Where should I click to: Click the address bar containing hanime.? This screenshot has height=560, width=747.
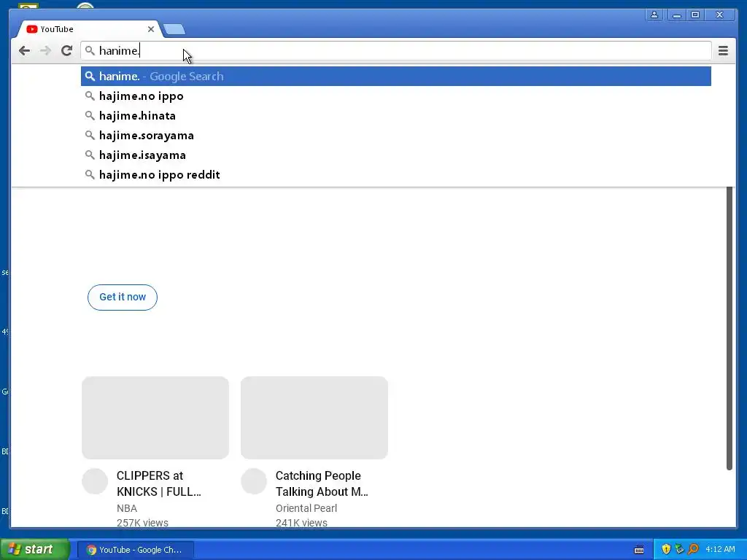point(395,50)
